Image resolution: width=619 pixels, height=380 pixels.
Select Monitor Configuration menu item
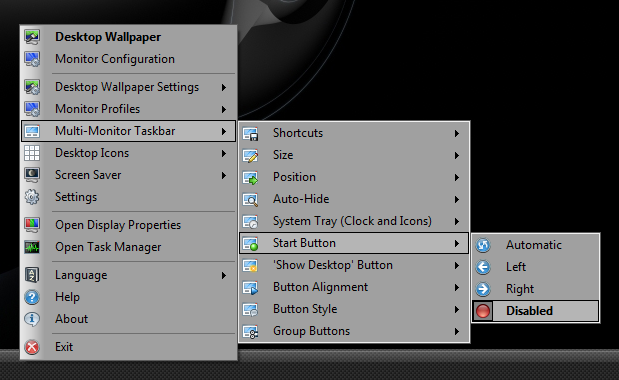(129, 59)
